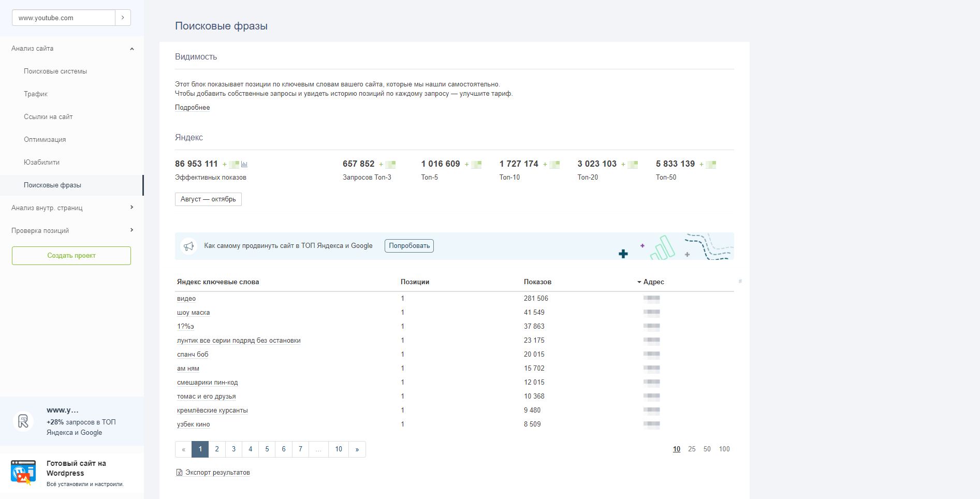980x499 pixels.
Task: Click the 5 833 139 Топ-50 value
Action: click(675, 164)
